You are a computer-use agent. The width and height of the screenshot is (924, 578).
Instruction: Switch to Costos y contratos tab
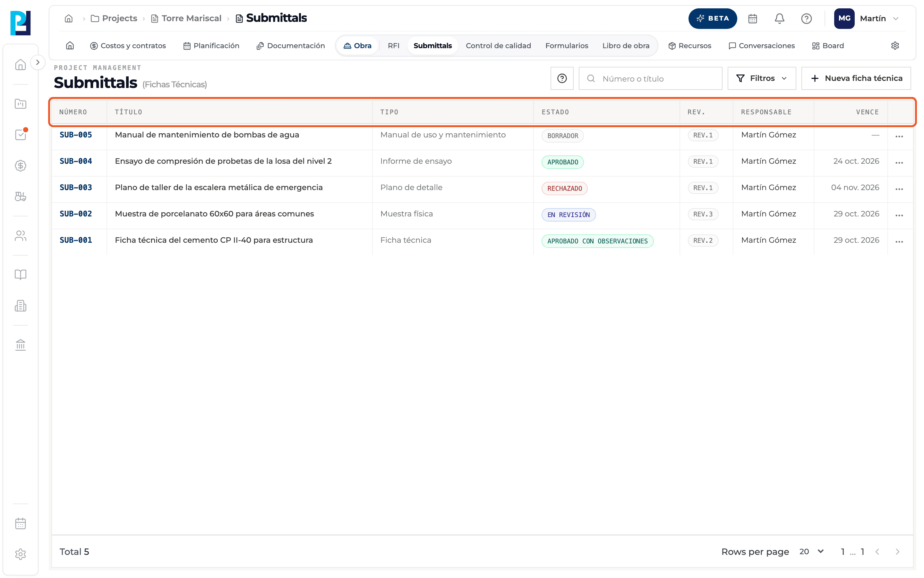click(128, 46)
